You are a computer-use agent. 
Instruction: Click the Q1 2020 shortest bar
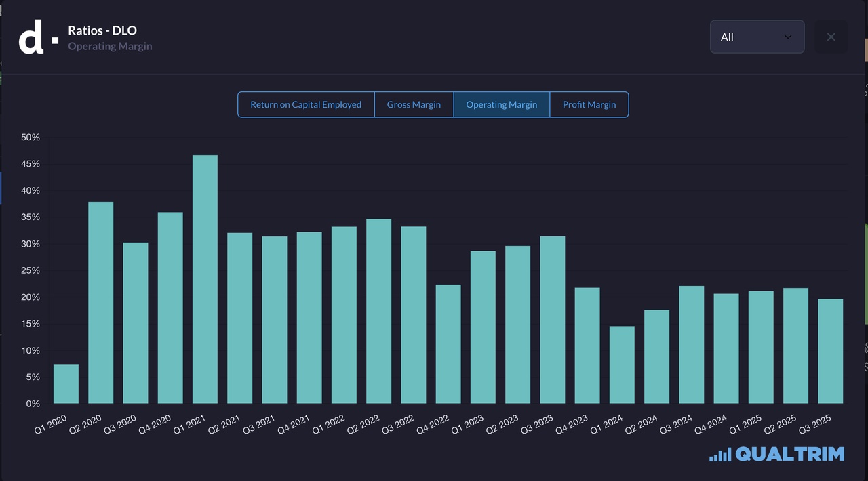(66, 384)
